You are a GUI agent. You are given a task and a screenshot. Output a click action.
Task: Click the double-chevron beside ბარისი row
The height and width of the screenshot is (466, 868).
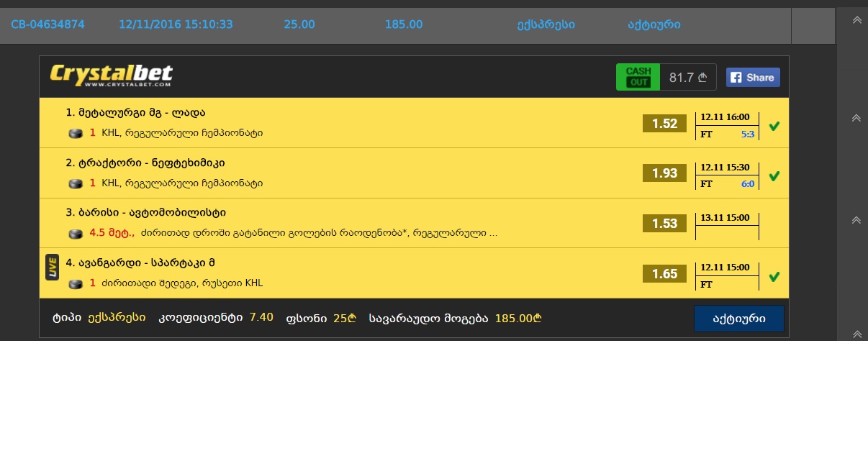(x=856, y=220)
